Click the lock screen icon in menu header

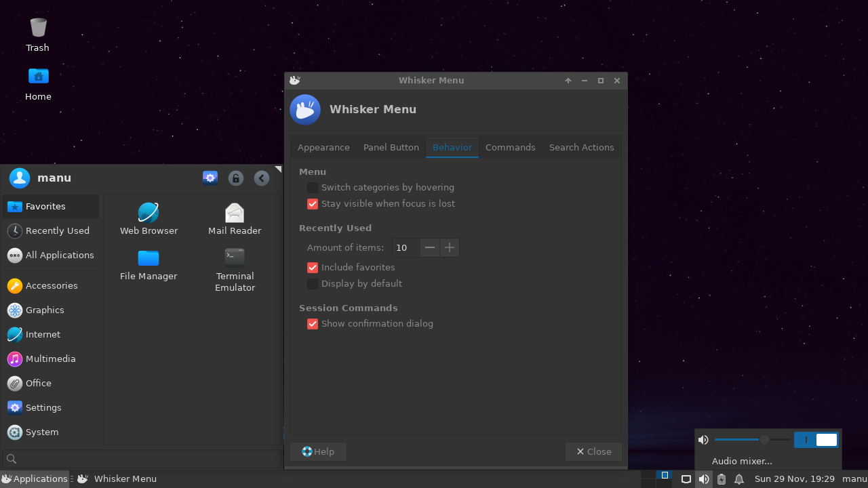tap(235, 178)
